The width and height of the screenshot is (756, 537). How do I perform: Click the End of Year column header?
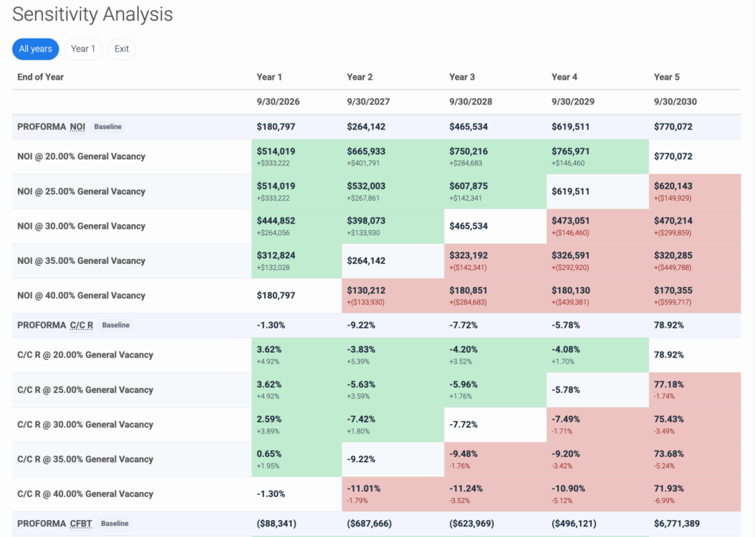(x=40, y=77)
